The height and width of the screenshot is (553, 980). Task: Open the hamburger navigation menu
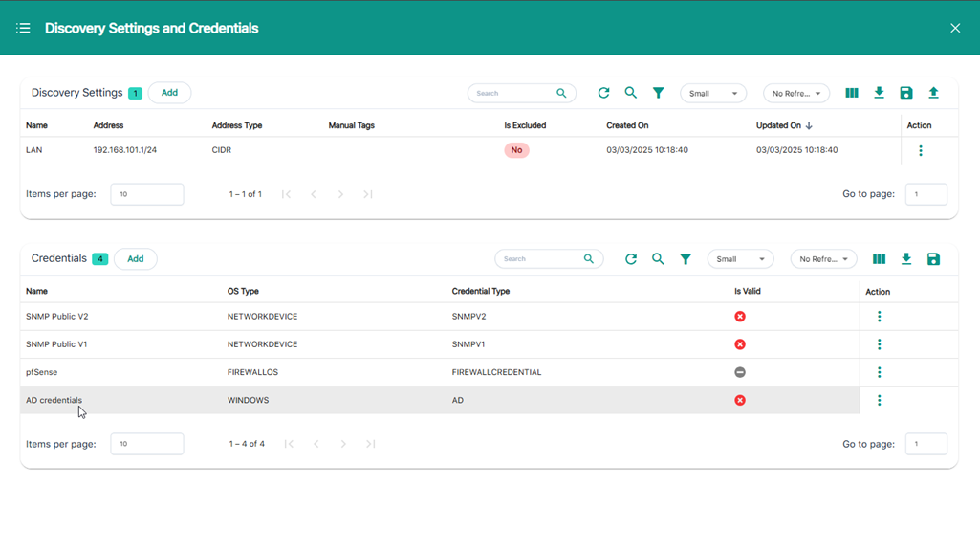[x=23, y=29]
